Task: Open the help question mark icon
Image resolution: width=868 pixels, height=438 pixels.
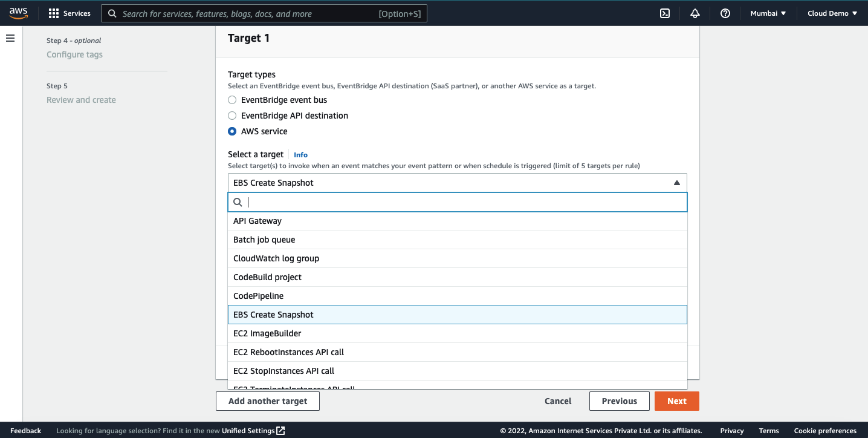Action: point(725,13)
